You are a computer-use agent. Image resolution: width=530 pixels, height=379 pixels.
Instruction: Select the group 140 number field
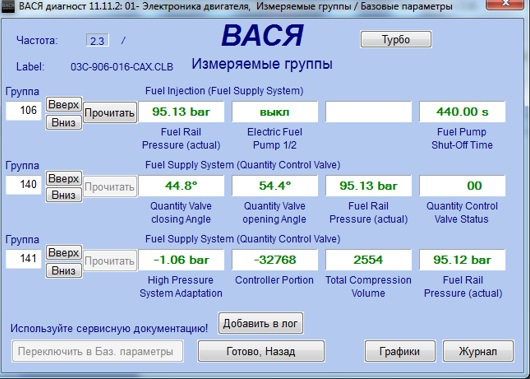(x=24, y=185)
